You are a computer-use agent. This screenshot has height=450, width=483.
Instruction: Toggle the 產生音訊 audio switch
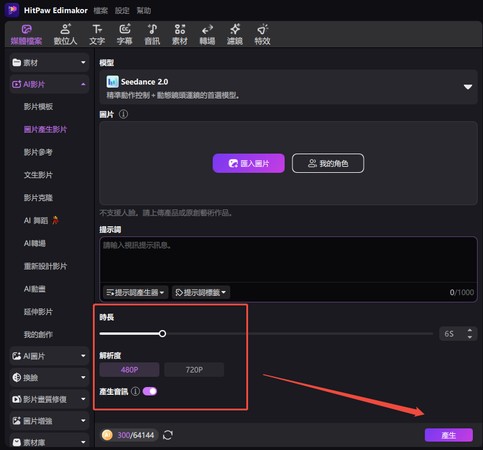pyautogui.click(x=150, y=391)
